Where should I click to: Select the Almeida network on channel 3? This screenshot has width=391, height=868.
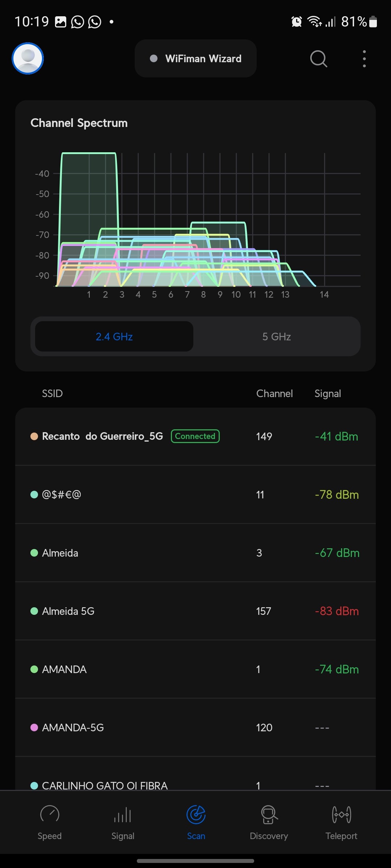point(60,553)
